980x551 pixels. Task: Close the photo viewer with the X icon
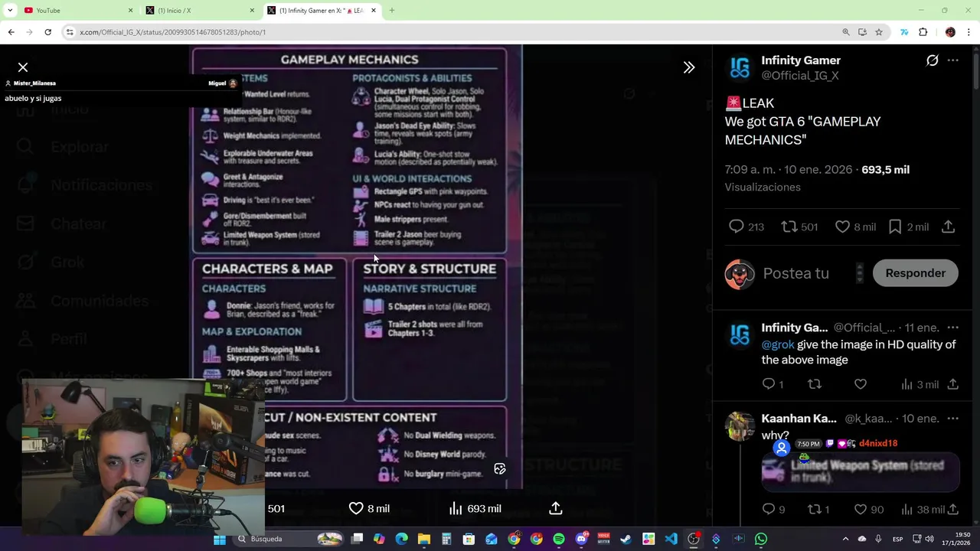(x=23, y=67)
